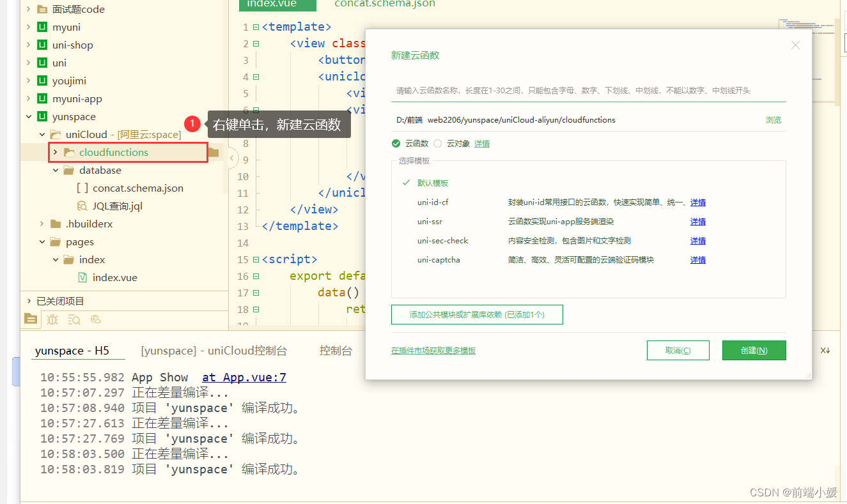Open 详情 link for uni-sec-check template
Screen dimensions: 847x504
click(698, 240)
